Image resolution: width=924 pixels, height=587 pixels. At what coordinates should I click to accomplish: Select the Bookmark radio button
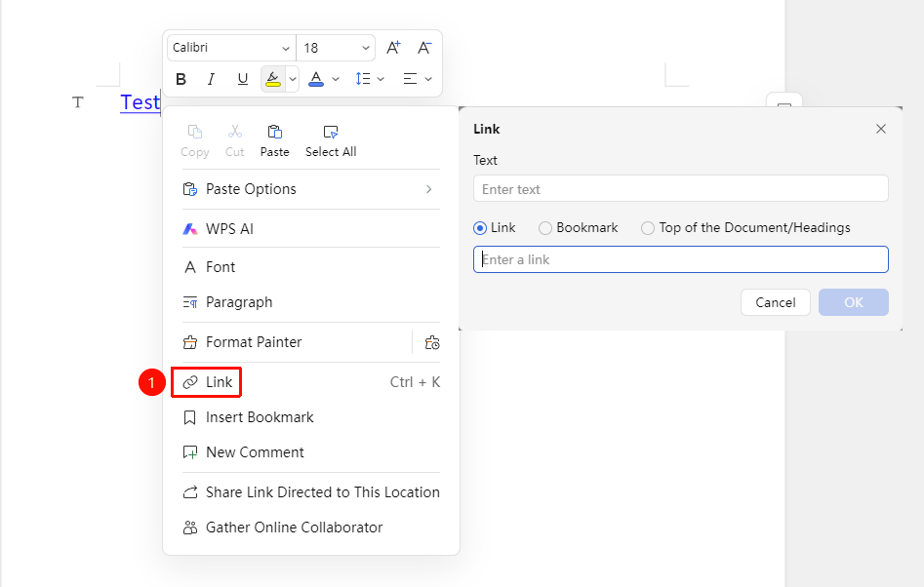tap(545, 228)
